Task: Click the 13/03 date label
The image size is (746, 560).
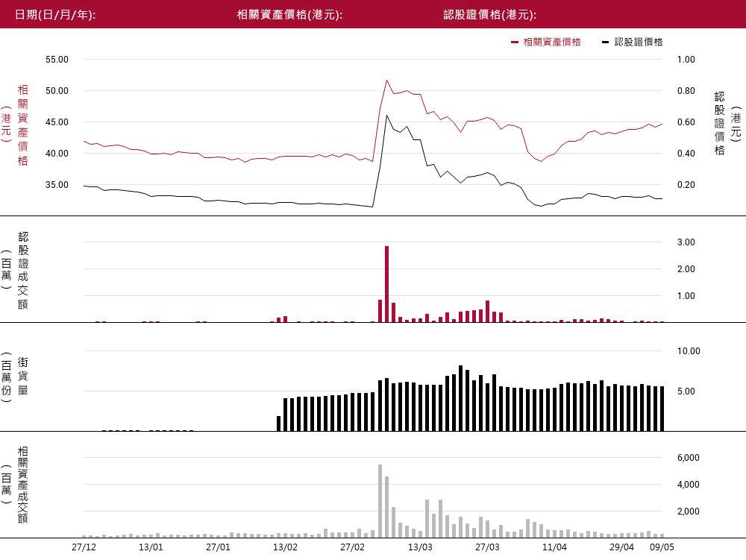Action: (x=420, y=547)
